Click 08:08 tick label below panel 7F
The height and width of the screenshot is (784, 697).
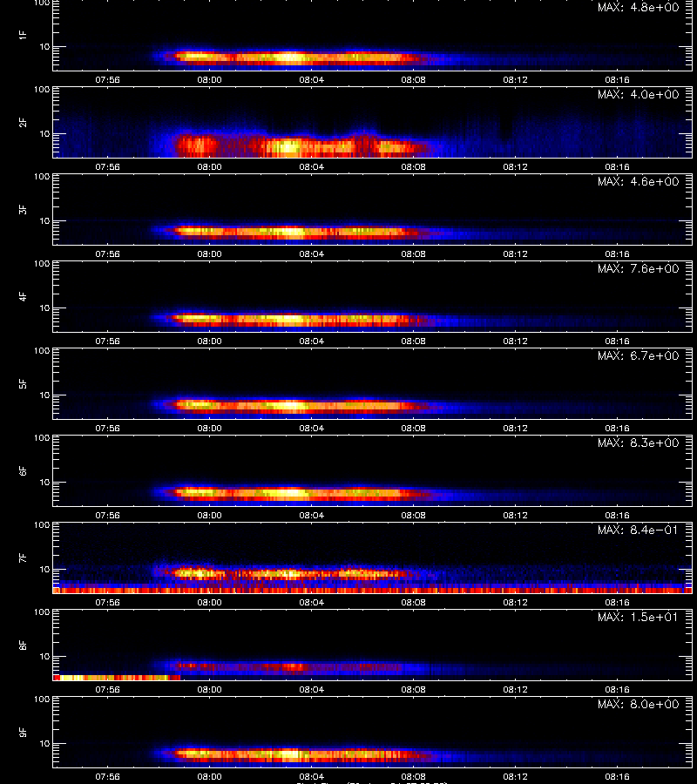click(414, 602)
